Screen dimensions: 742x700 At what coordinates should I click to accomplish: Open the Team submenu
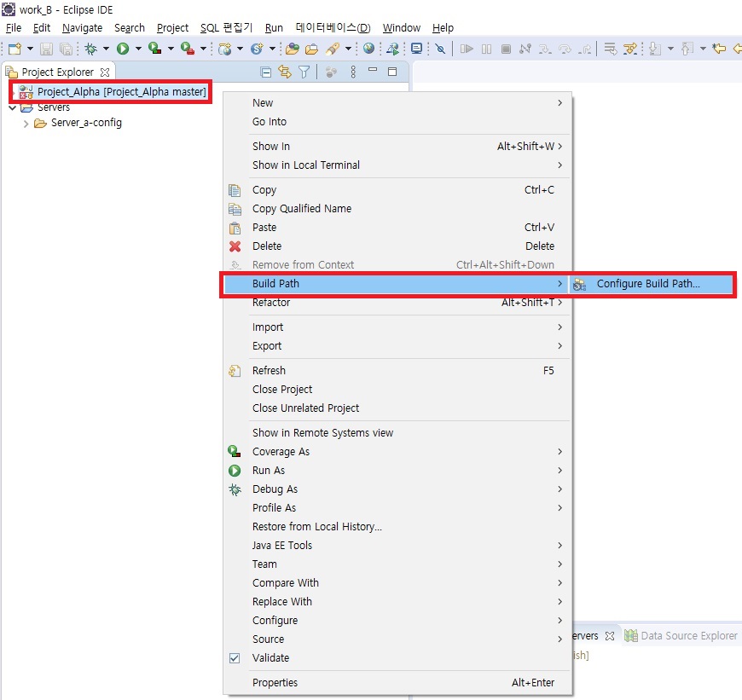pyautogui.click(x=397, y=564)
